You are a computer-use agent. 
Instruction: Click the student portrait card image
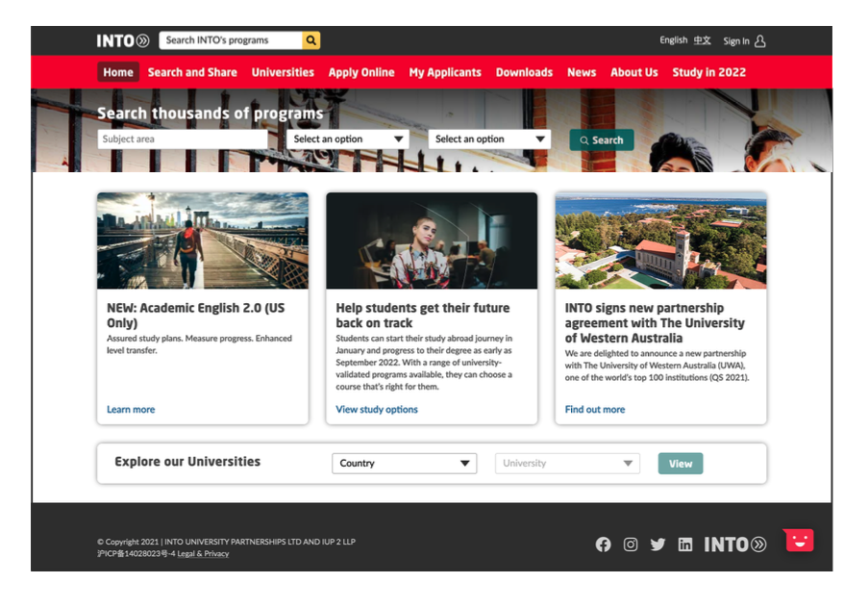(x=432, y=241)
